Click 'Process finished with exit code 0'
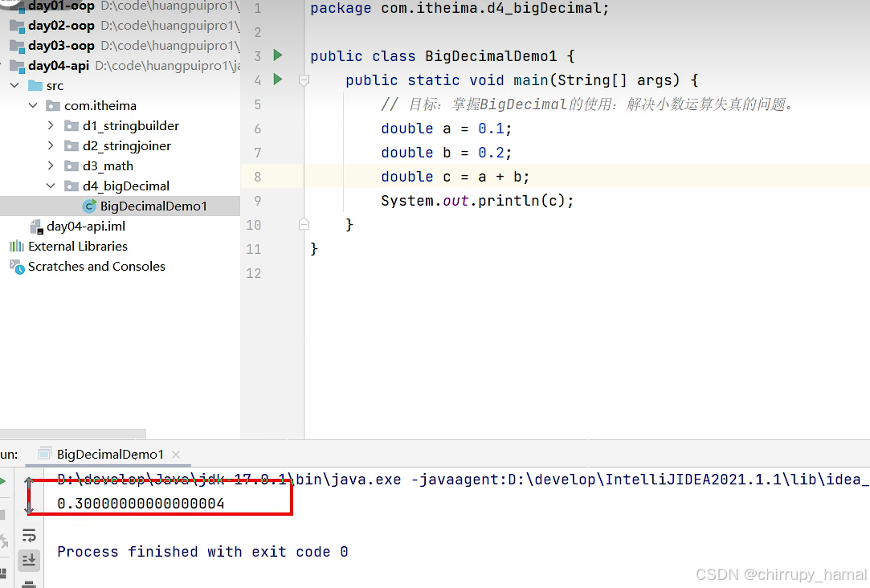The width and height of the screenshot is (870, 588). [202, 552]
